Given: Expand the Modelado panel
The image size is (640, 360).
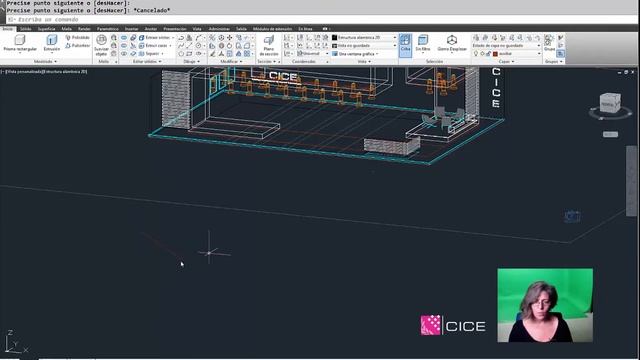Looking at the screenshot, I should tap(45, 62).
